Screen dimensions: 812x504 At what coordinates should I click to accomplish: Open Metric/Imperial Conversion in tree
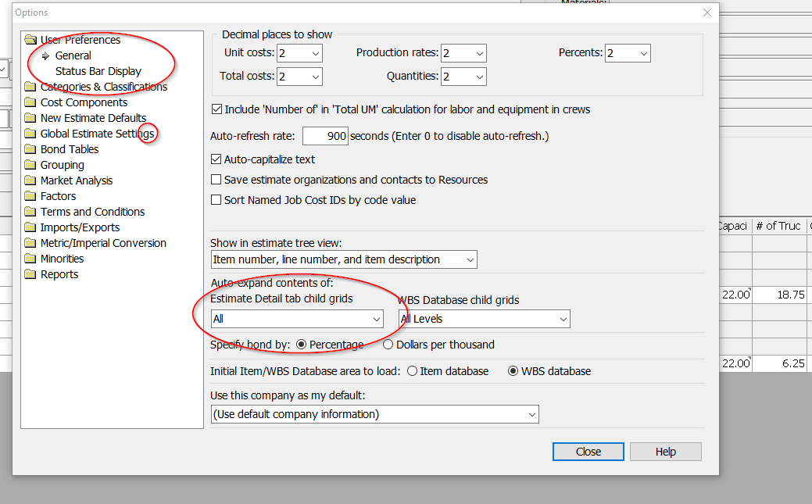click(104, 243)
